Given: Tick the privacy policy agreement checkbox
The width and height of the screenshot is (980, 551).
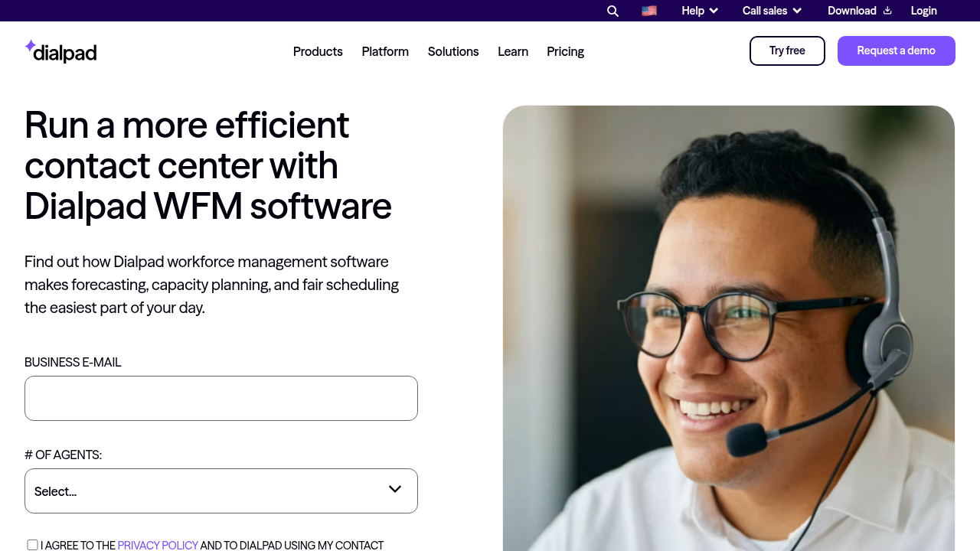Looking at the screenshot, I should point(32,545).
